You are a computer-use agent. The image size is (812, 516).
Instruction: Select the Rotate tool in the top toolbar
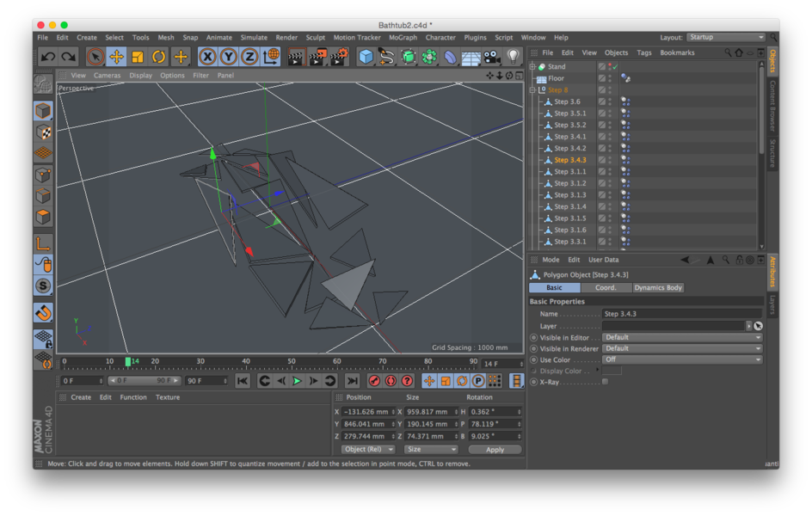point(159,57)
